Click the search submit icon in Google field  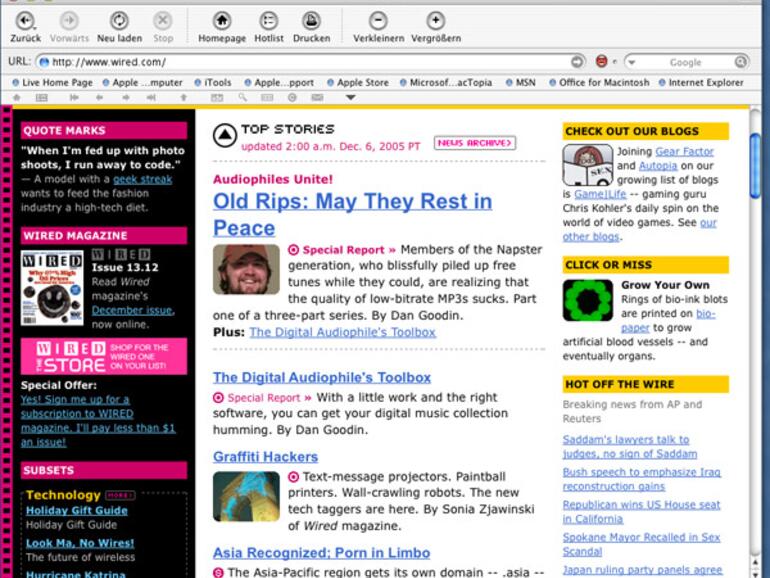741,62
